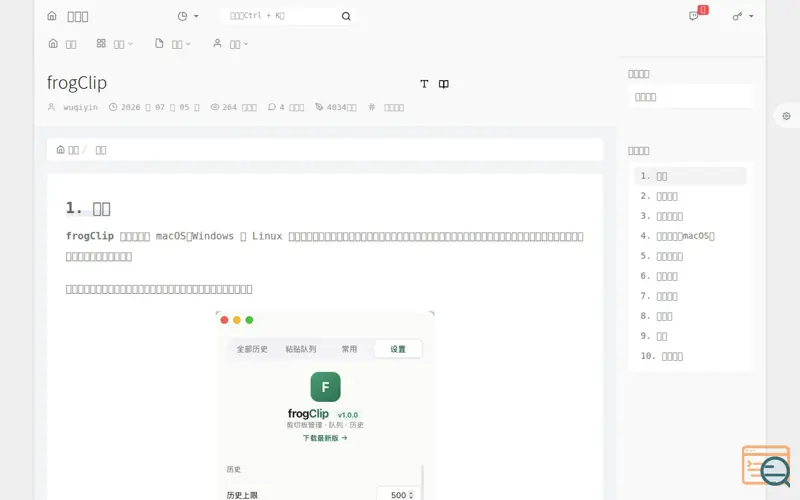Viewport: 800px width, 500px height.
Task: Open the clock history dropdown in header
Action: tap(188, 16)
